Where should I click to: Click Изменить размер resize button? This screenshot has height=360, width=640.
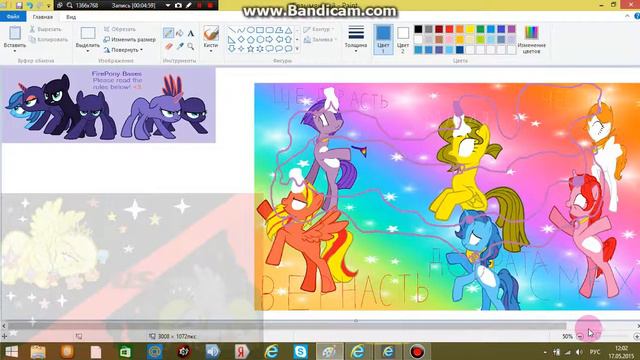click(x=129, y=40)
